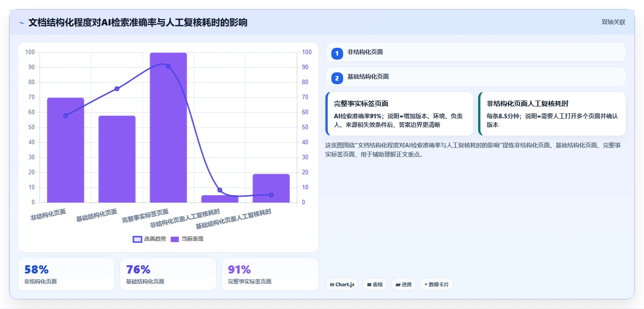Click the text AI检索准确率91%
Image resolution: width=644 pixels, height=309 pixels.
point(358,116)
